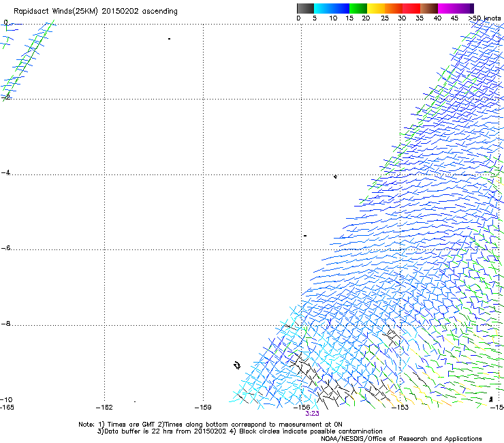Viewport: 504px width, 443px height.
Task: Pick the blue 10-15 knots legend color
Action: [341, 8]
